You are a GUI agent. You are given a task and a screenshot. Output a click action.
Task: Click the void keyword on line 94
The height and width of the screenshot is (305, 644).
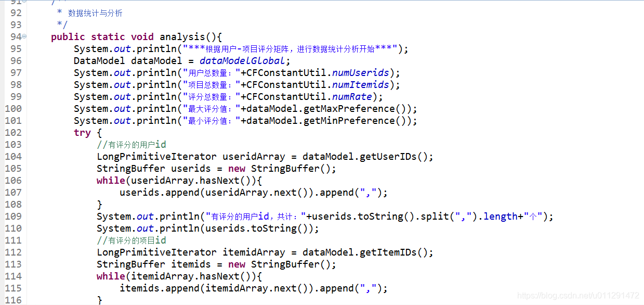point(142,37)
